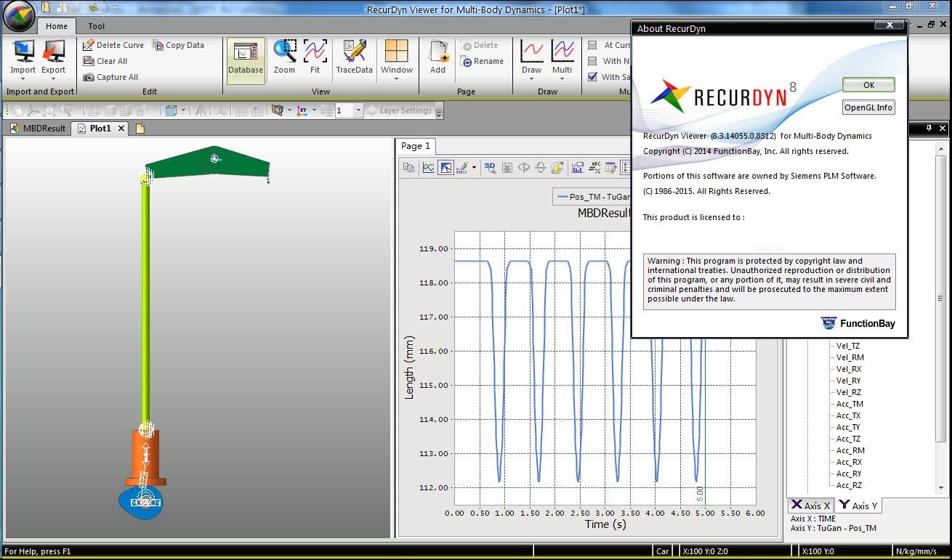Click OK in About RecurDyn dialog
Viewport: 952px width, 560px height.
click(868, 85)
